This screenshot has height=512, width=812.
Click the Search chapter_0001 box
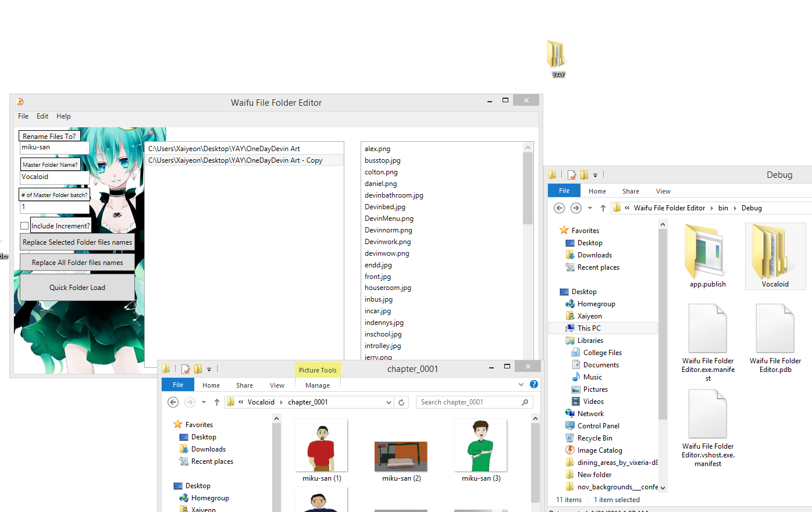474,402
